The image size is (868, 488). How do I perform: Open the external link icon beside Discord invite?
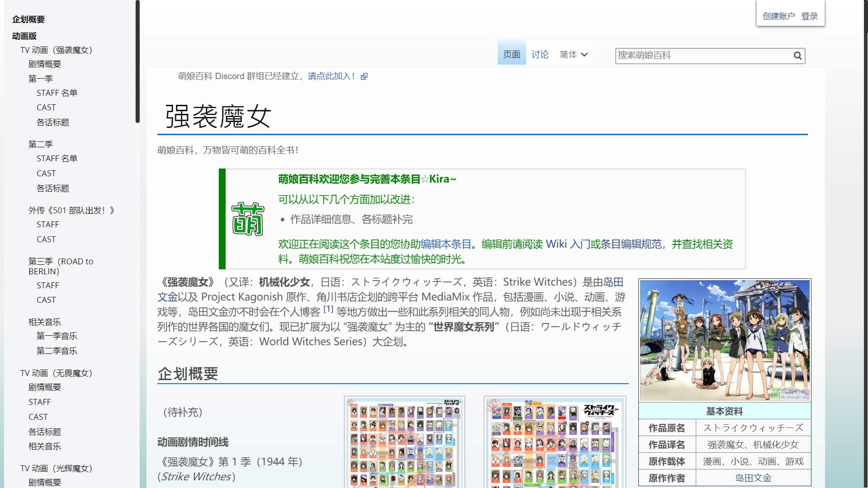(364, 76)
